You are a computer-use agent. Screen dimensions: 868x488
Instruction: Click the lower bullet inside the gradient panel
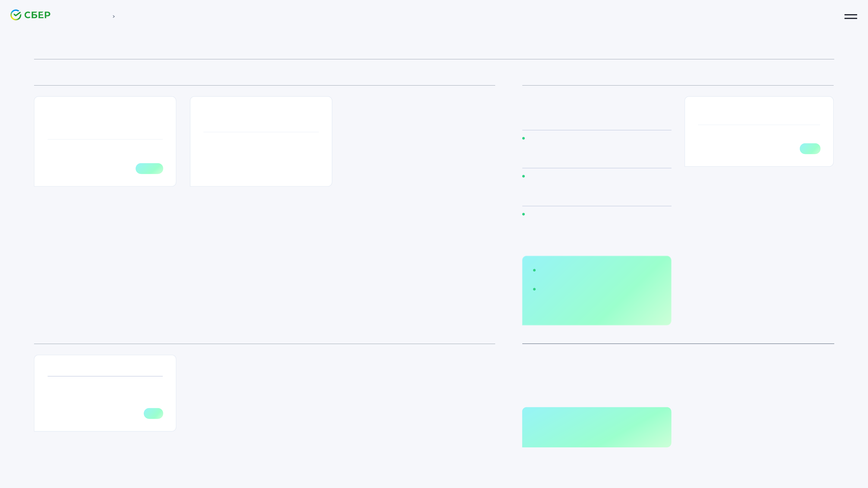[534, 289]
